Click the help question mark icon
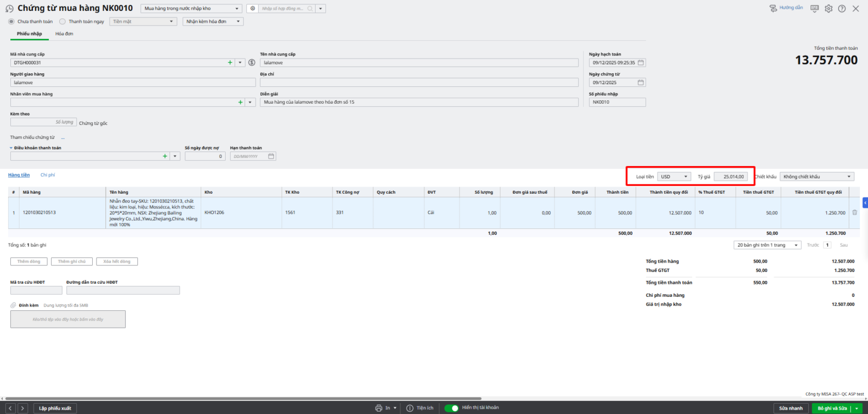Image resolution: width=868 pixels, height=414 pixels. (841, 9)
